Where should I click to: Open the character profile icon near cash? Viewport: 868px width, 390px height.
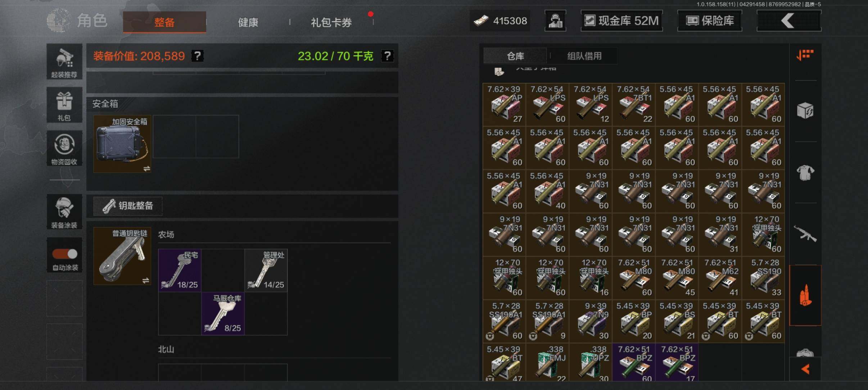tap(555, 21)
